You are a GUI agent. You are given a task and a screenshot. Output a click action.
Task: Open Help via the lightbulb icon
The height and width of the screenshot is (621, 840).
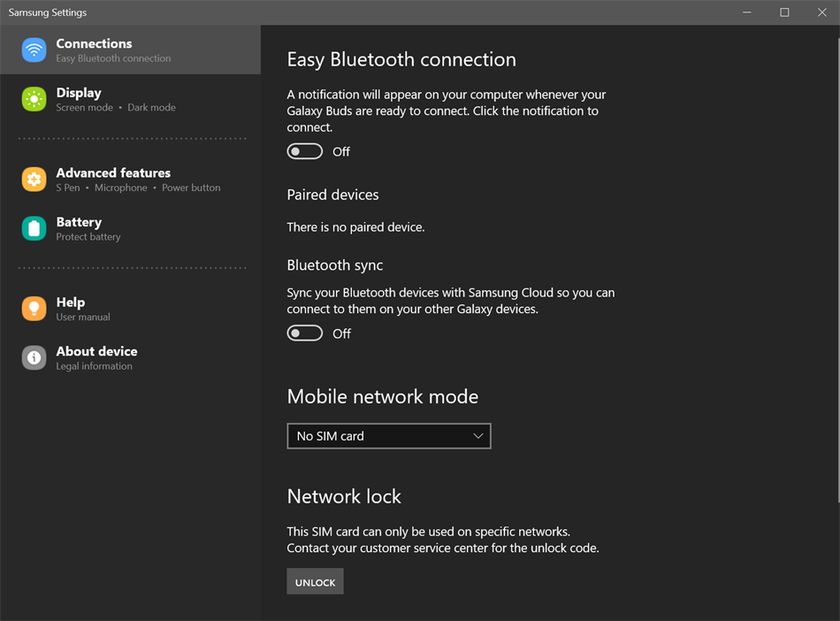click(x=34, y=309)
